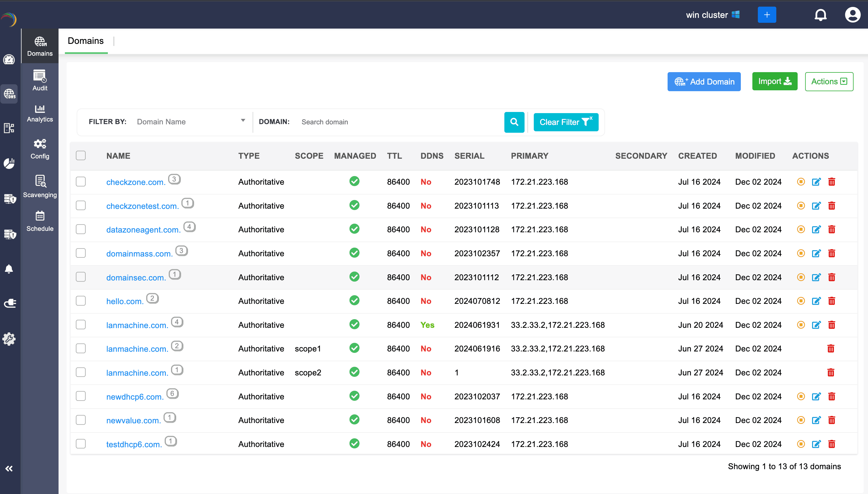868x494 pixels.
Task: Open the user profile avatar
Action: 852,15
